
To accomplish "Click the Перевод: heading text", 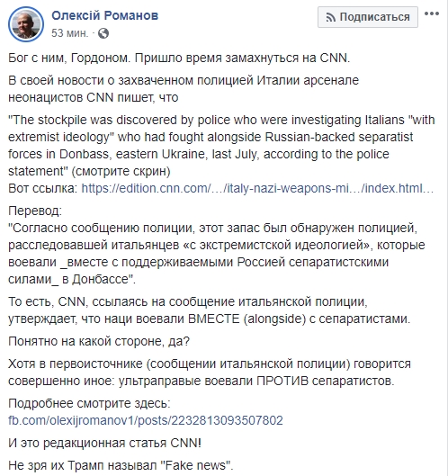I will tap(35, 211).
